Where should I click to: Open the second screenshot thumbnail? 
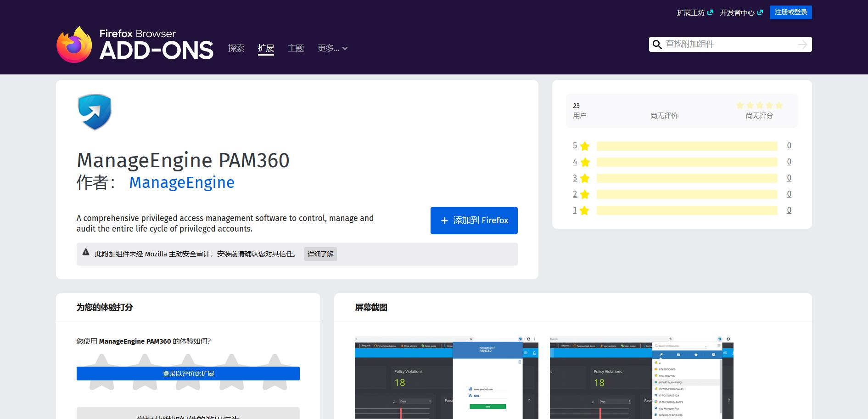(642, 378)
